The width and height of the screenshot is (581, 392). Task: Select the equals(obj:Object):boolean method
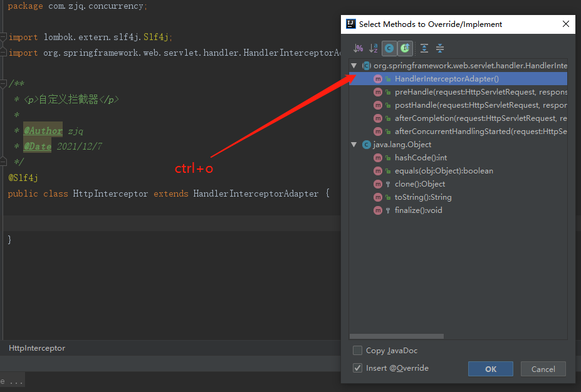(458, 171)
